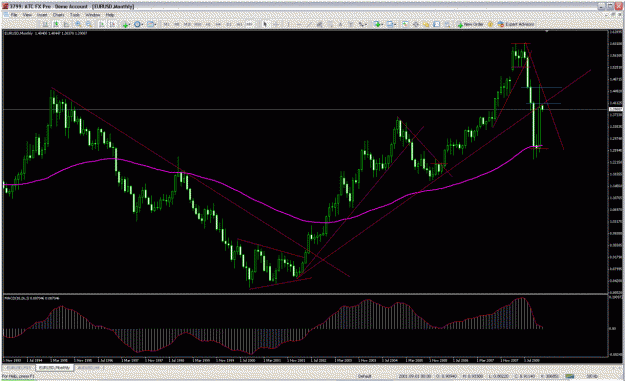Select the W1 timeframe
625x381 pixels.
(239, 24)
